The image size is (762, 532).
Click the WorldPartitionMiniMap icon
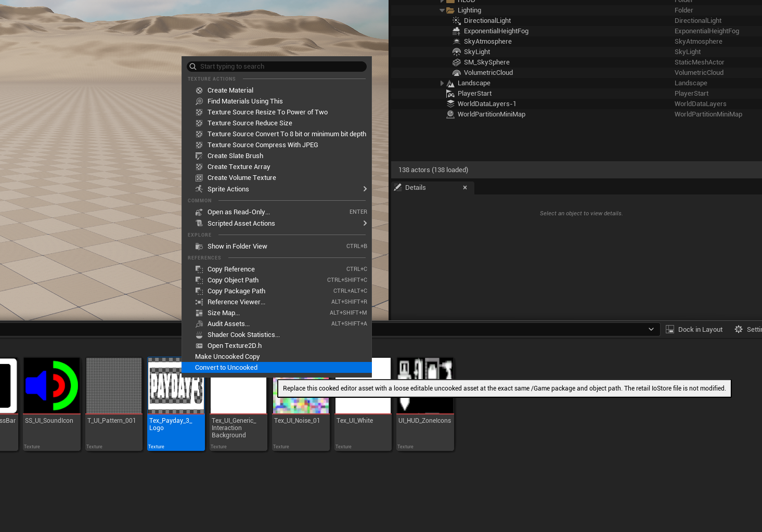click(x=450, y=114)
